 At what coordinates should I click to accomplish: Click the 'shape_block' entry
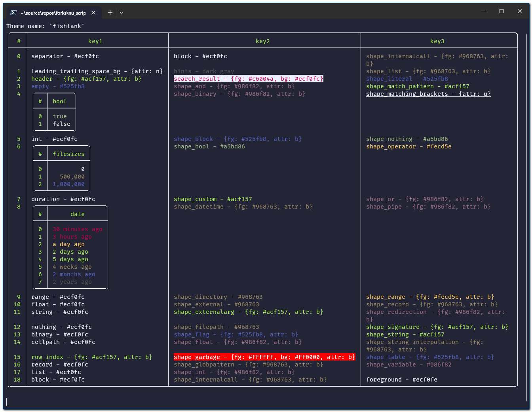tap(238, 139)
